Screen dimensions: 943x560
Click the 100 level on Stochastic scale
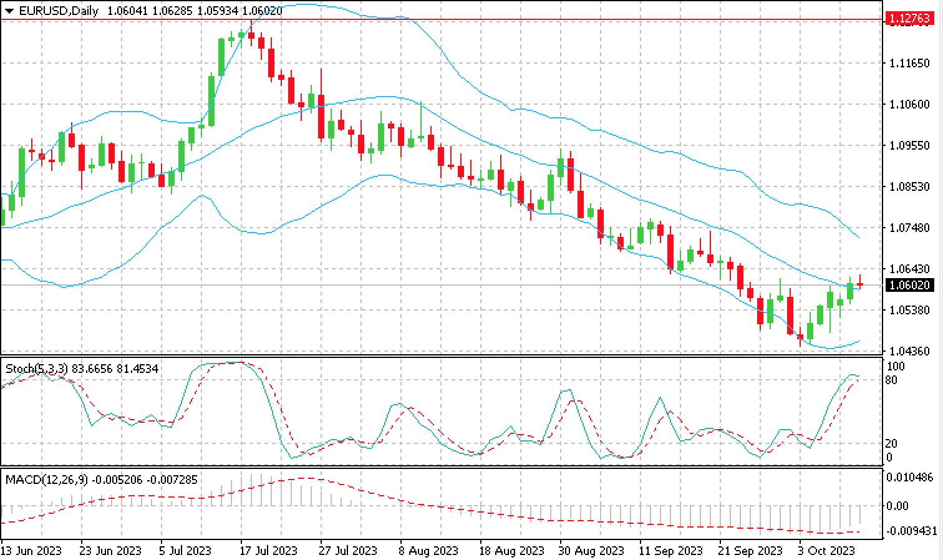coord(896,366)
